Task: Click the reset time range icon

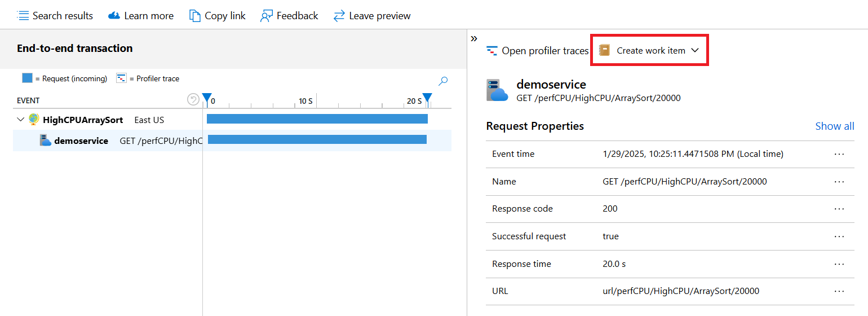Action: click(193, 100)
